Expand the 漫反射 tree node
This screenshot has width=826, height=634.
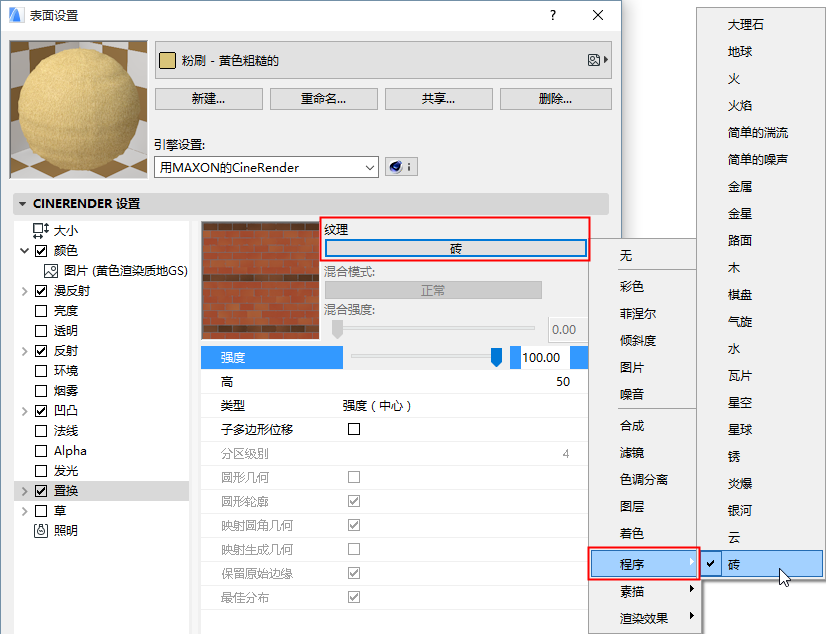pyautogui.click(x=24, y=291)
